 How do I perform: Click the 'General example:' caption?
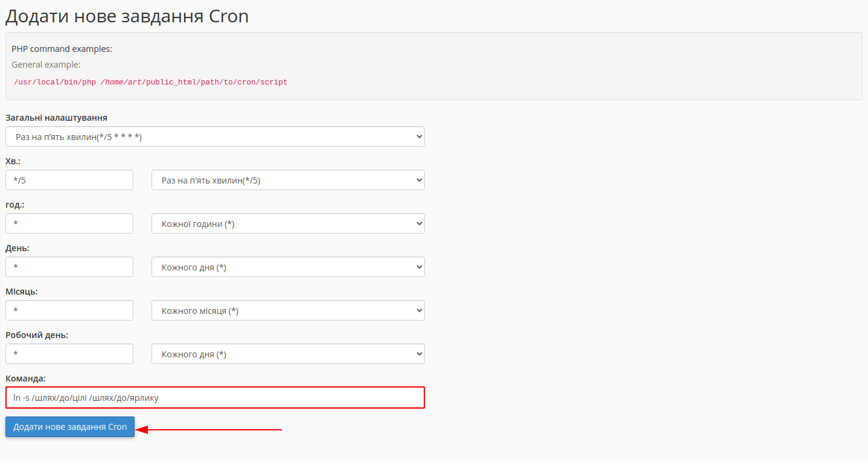[46, 64]
